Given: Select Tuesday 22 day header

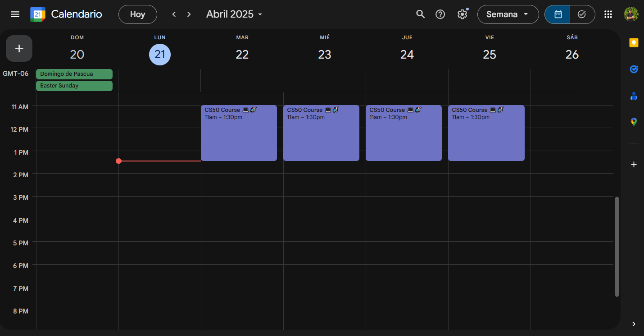Looking at the screenshot, I should 242,55.
